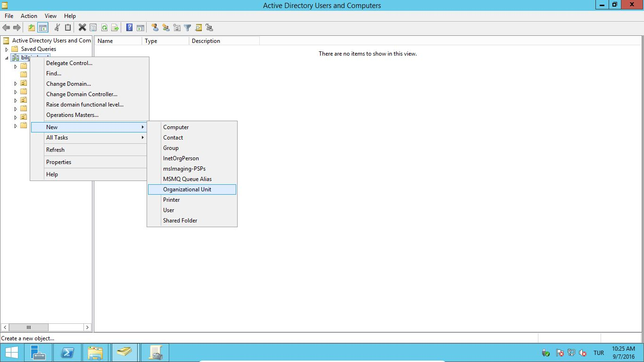Viewport: 644px width, 362px height.
Task: Choose Group from the New submenu
Action: (192, 148)
